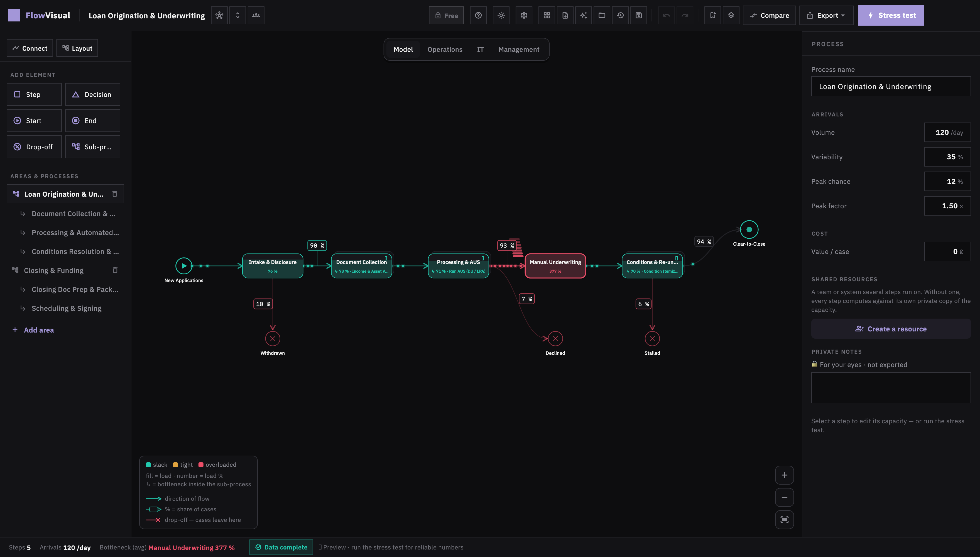Add a Decision element

[x=92, y=94]
